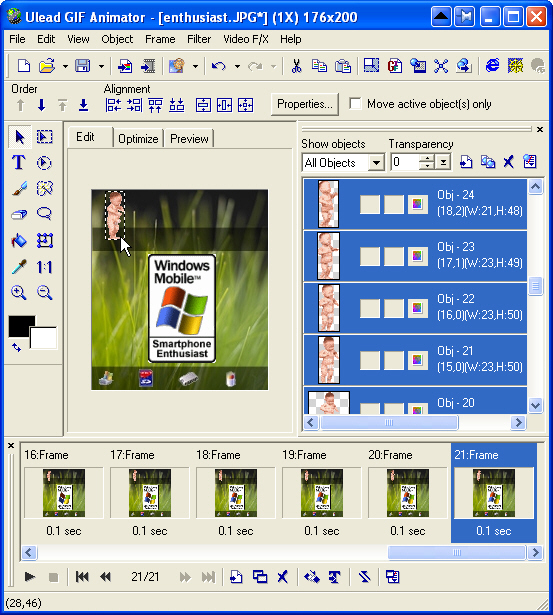
Task: Open the Video F/X menu
Action: [246, 39]
